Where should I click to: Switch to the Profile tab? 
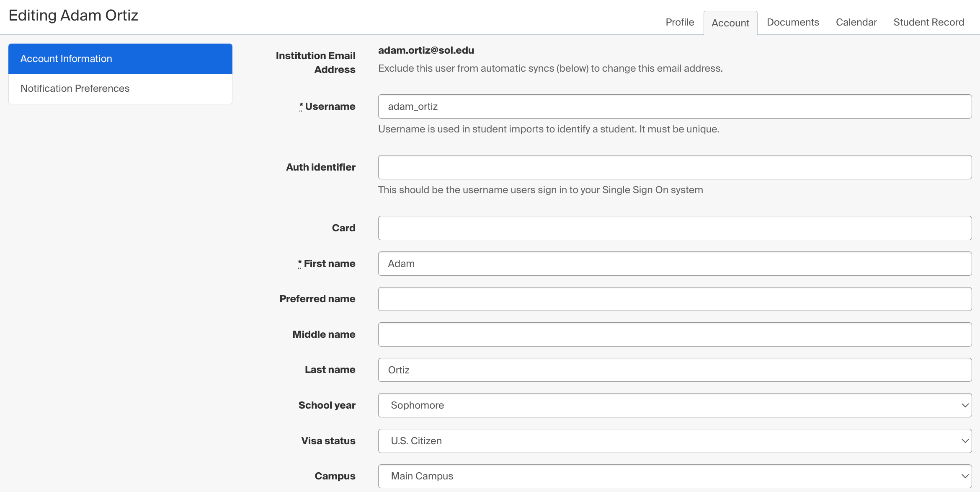[x=679, y=22]
